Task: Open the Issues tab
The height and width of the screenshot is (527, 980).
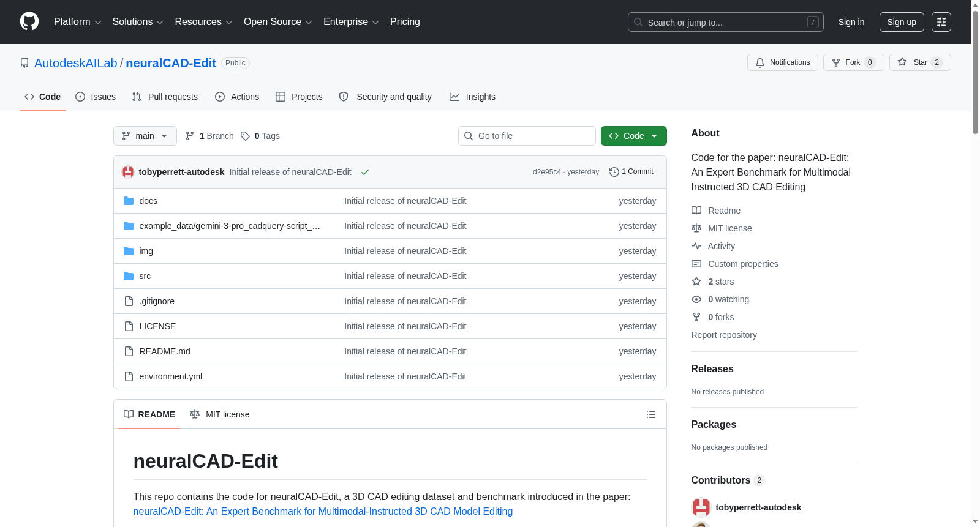Action: pos(96,97)
